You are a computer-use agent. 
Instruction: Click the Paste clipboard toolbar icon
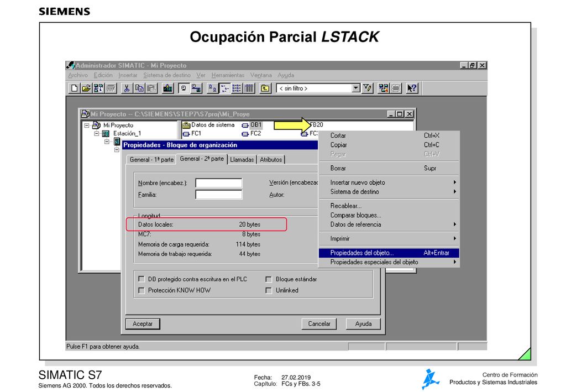[151, 88]
